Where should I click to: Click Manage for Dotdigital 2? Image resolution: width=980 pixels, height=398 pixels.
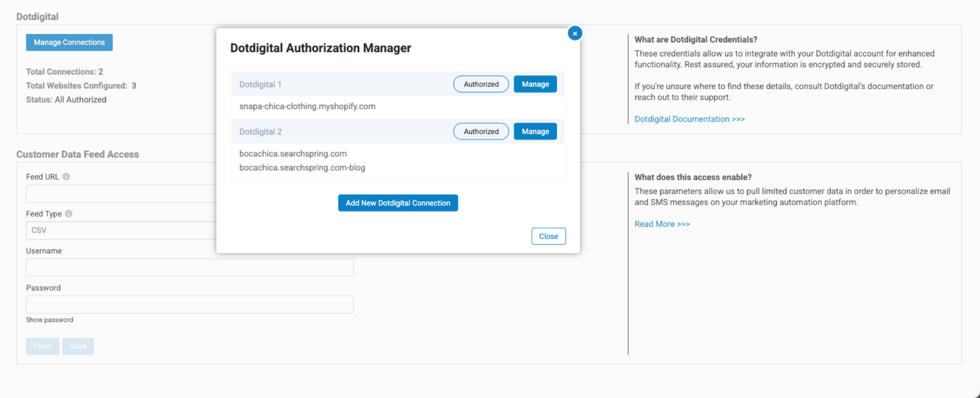pos(535,132)
